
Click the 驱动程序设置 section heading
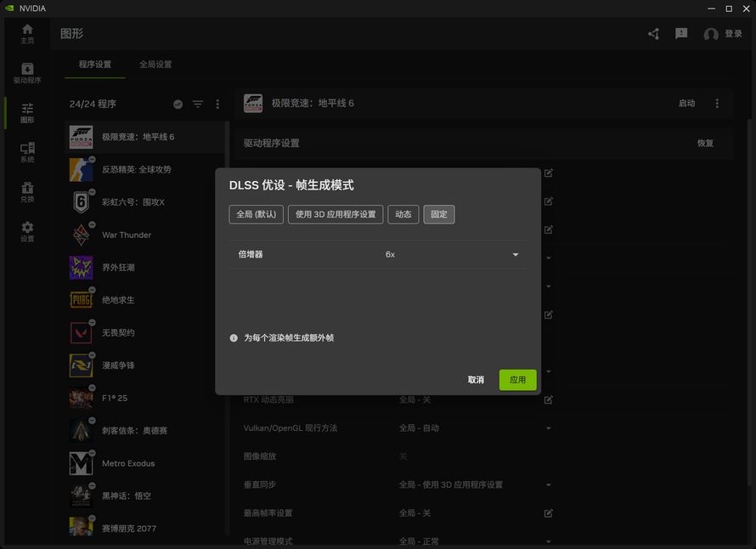(x=272, y=144)
